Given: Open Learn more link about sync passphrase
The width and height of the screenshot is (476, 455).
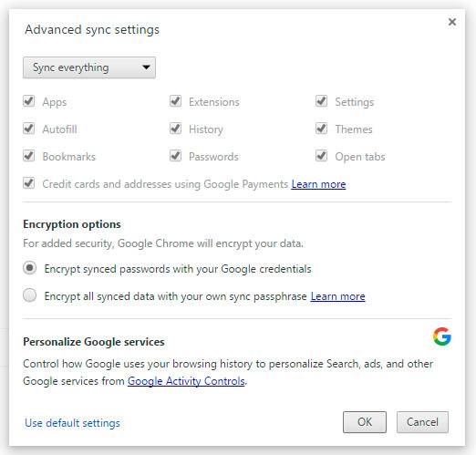Looking at the screenshot, I should point(337,296).
